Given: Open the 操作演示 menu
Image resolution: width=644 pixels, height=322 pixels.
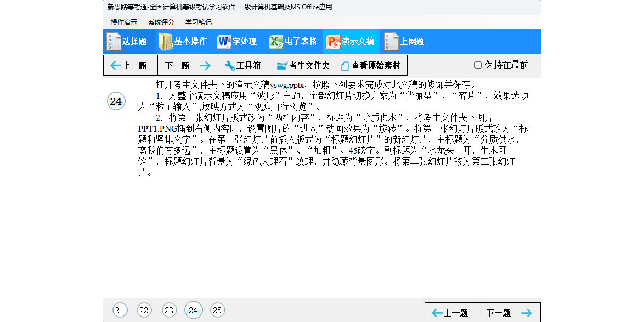Looking at the screenshot, I should click(124, 22).
